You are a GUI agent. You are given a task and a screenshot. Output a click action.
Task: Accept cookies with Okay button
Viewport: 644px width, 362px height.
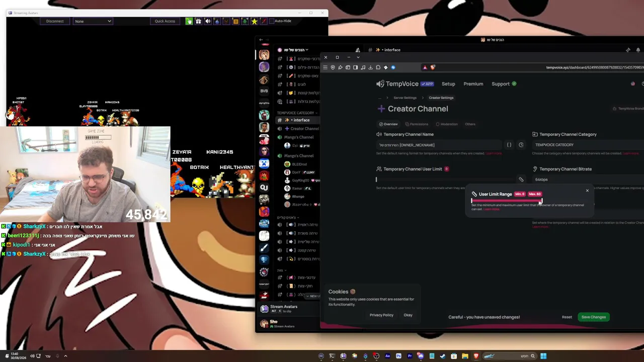coord(408,315)
